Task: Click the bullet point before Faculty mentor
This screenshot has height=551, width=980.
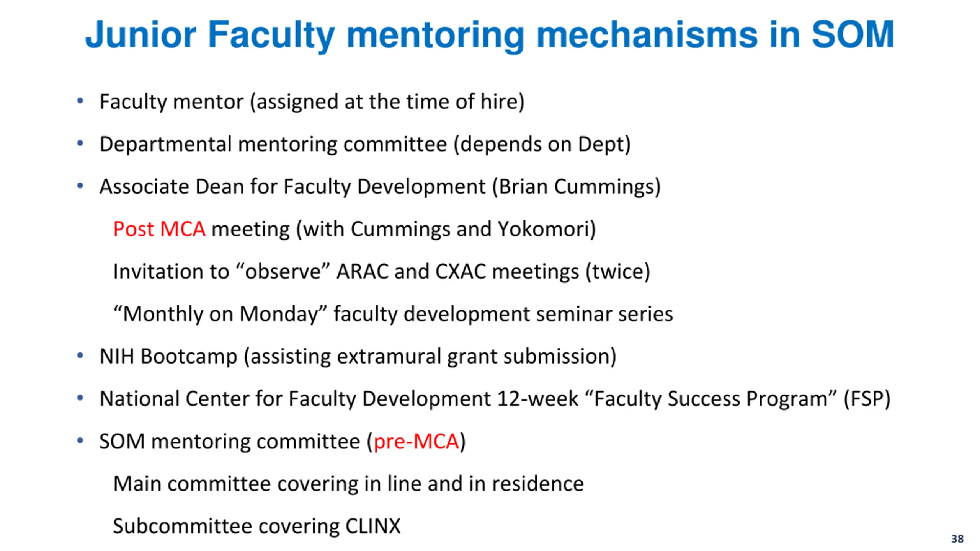Action: click(80, 101)
